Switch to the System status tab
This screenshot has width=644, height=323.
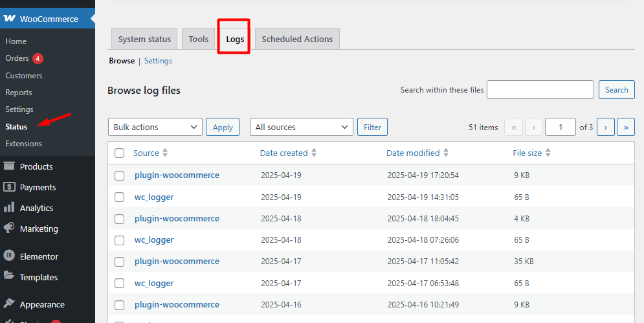click(144, 39)
